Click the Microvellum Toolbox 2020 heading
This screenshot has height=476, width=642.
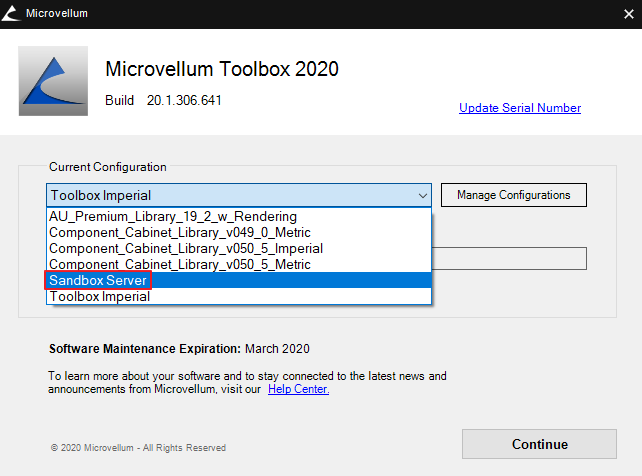[222, 69]
